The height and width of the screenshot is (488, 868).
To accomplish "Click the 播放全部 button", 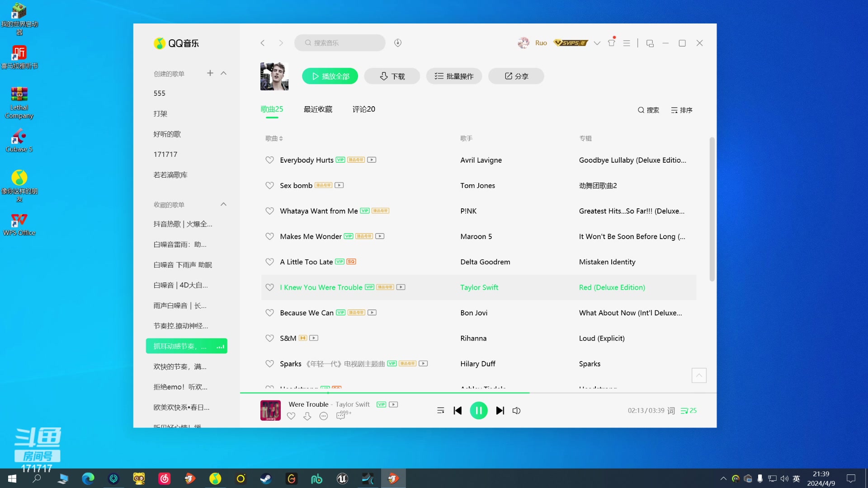I will [330, 76].
